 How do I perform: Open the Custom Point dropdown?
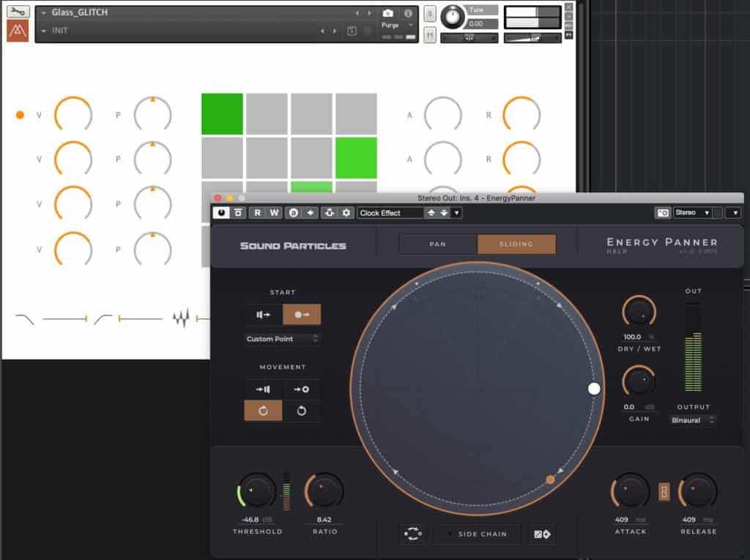282,339
